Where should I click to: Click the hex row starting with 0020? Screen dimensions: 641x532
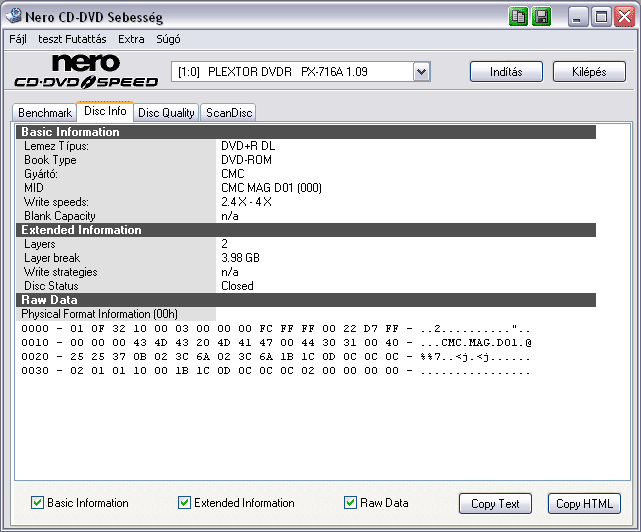[276, 357]
